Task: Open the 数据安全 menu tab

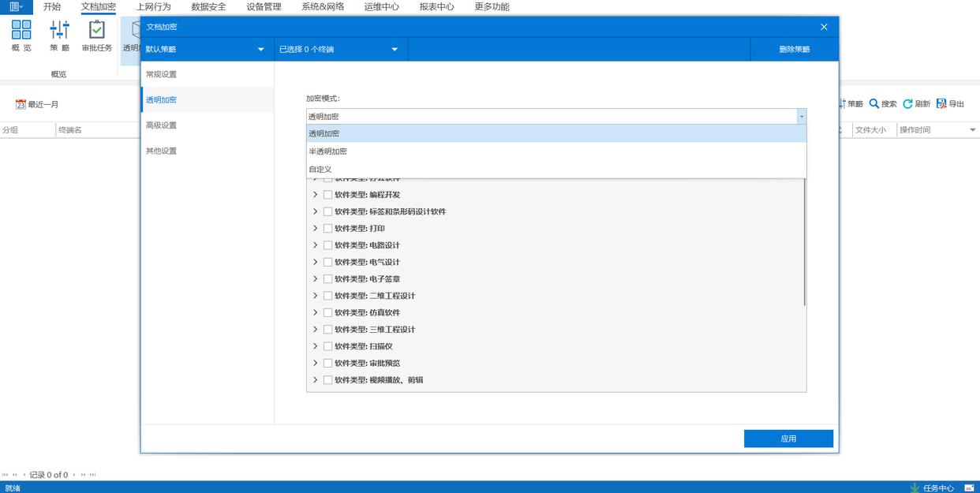Action: pos(208,7)
